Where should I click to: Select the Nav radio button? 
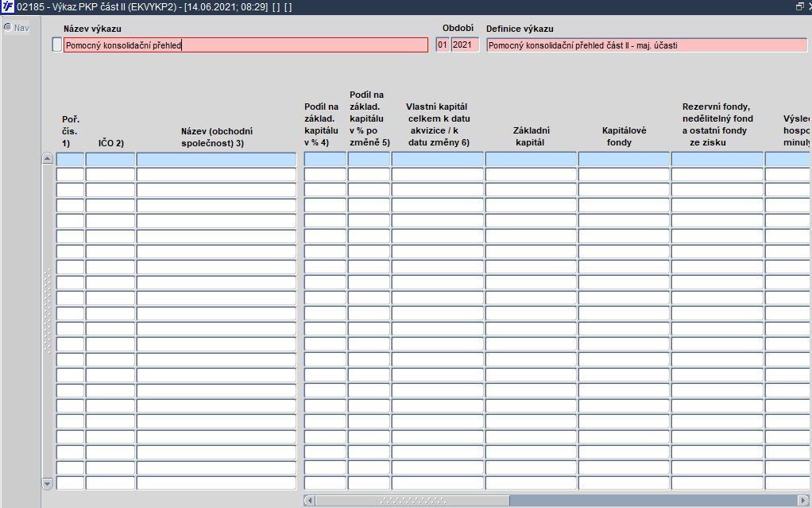click(8, 27)
